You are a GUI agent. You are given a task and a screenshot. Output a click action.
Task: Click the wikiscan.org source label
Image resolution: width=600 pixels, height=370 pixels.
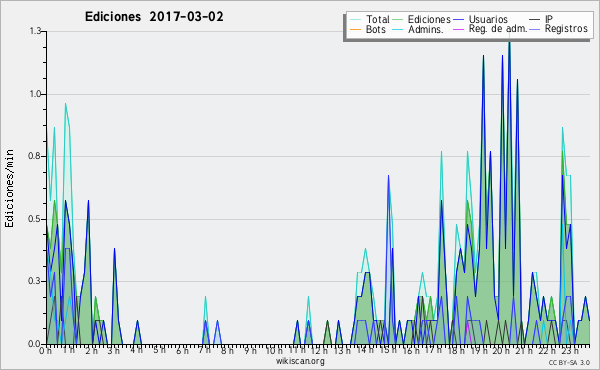[300, 361]
